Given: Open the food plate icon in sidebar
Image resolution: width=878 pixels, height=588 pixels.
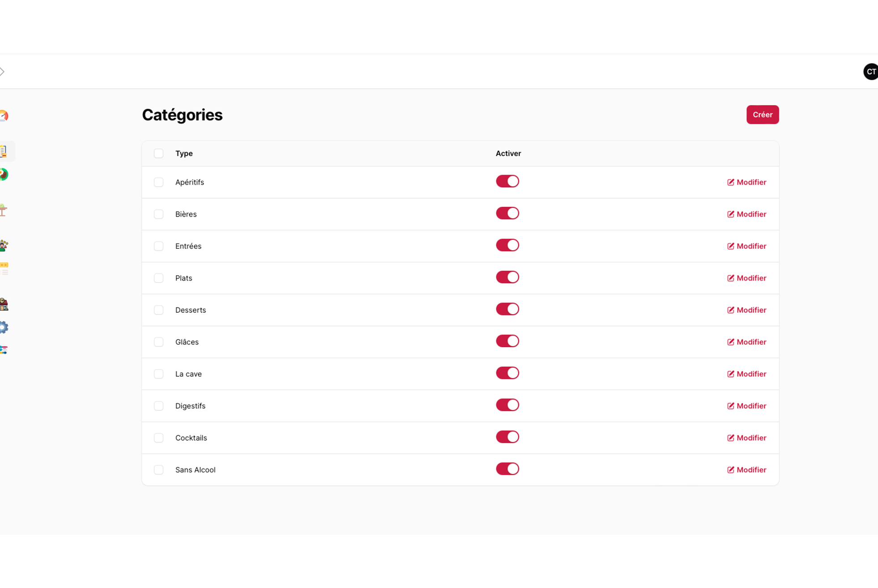Looking at the screenshot, I should pyautogui.click(x=4, y=174).
